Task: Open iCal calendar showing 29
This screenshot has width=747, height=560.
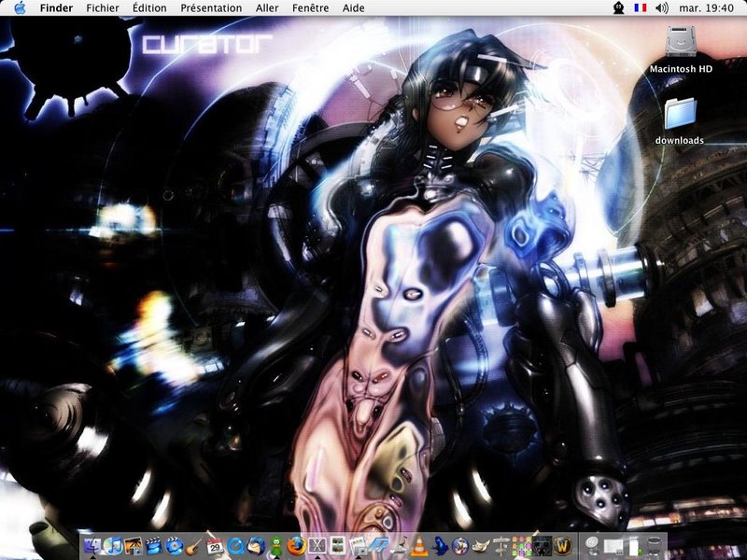Action: pos(215,546)
